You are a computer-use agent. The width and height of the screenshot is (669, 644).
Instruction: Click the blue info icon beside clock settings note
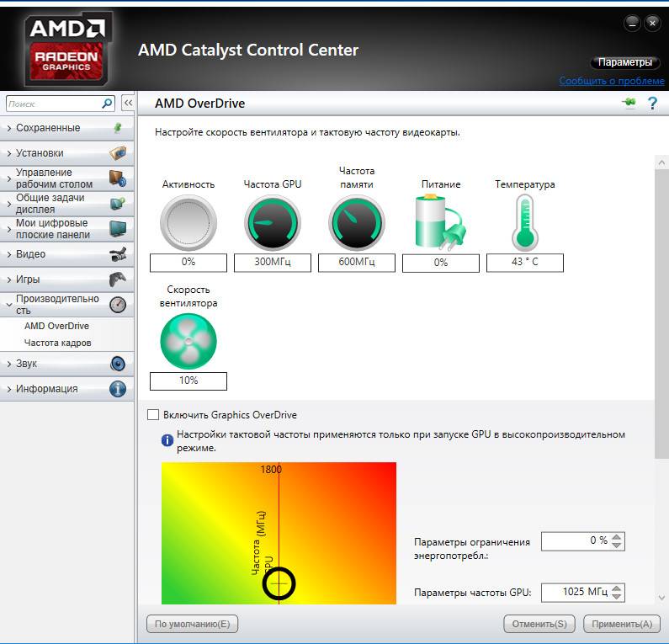click(x=167, y=440)
